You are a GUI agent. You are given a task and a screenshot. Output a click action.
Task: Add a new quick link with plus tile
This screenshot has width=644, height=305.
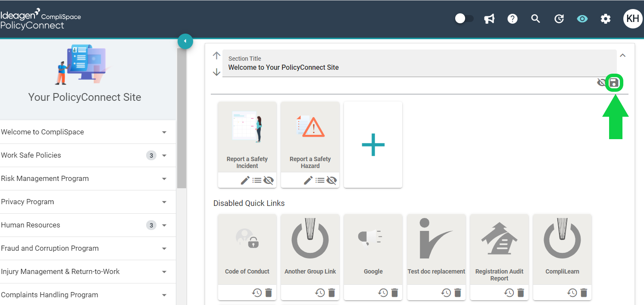click(373, 144)
